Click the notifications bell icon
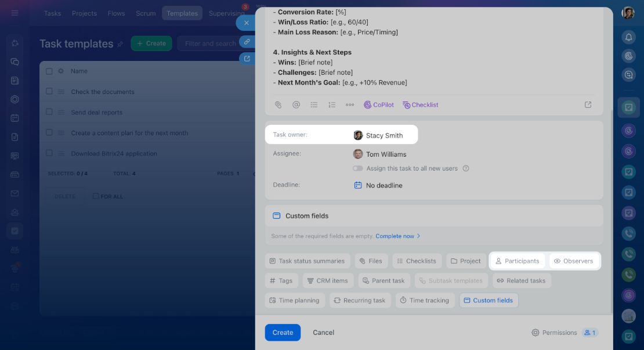 (x=629, y=37)
